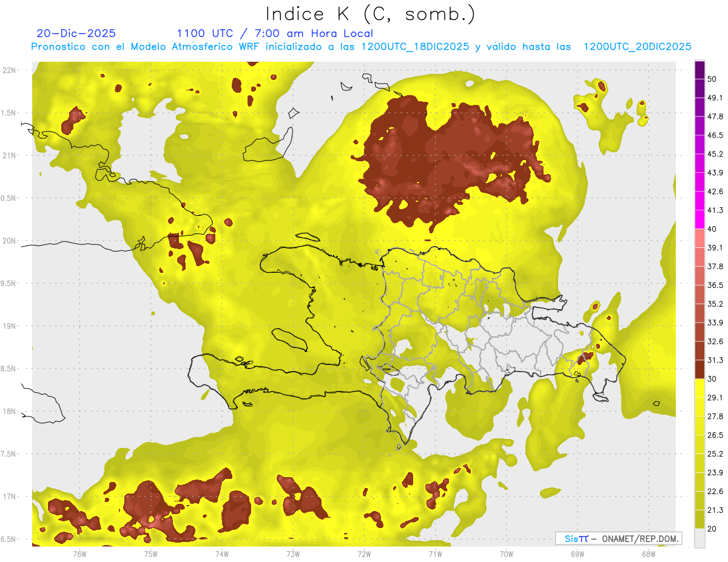The width and height of the screenshot is (728, 562).
Task: Pick the bright magenta legend swatch between 40 and 41.3
Action: pos(700,219)
